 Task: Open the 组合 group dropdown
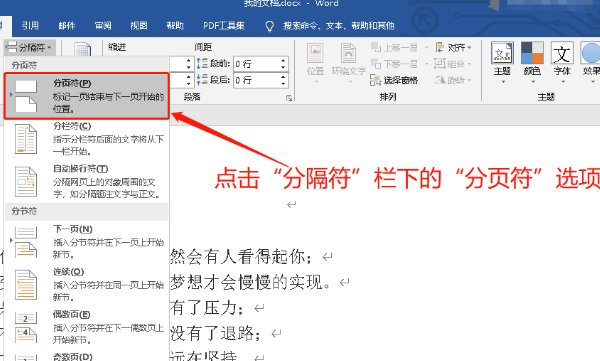452,64
